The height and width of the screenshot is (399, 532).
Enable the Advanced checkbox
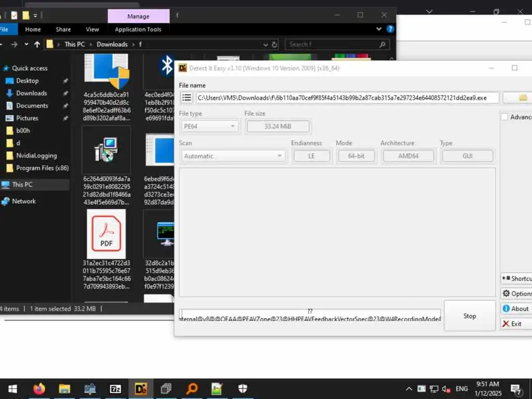tap(504, 117)
